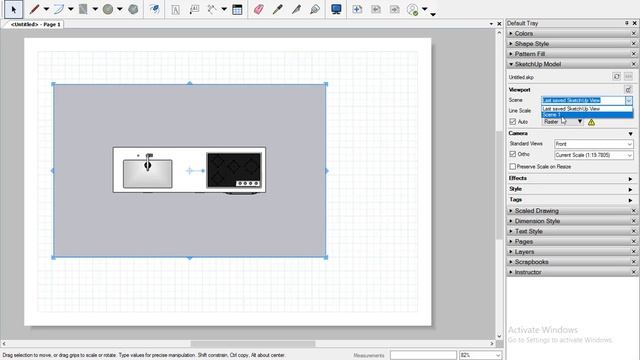Choose 'Last saved SketchUp View' list option

tap(587, 109)
